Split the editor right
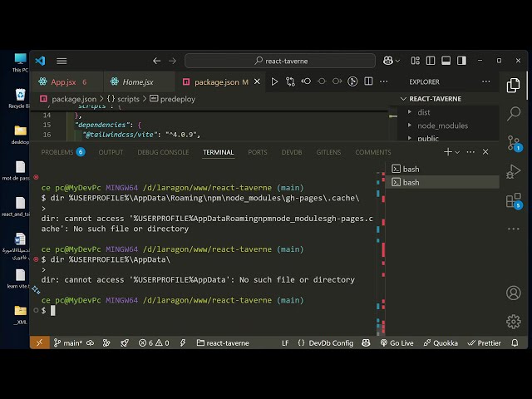This screenshot has width=532, height=399. tap(368, 81)
